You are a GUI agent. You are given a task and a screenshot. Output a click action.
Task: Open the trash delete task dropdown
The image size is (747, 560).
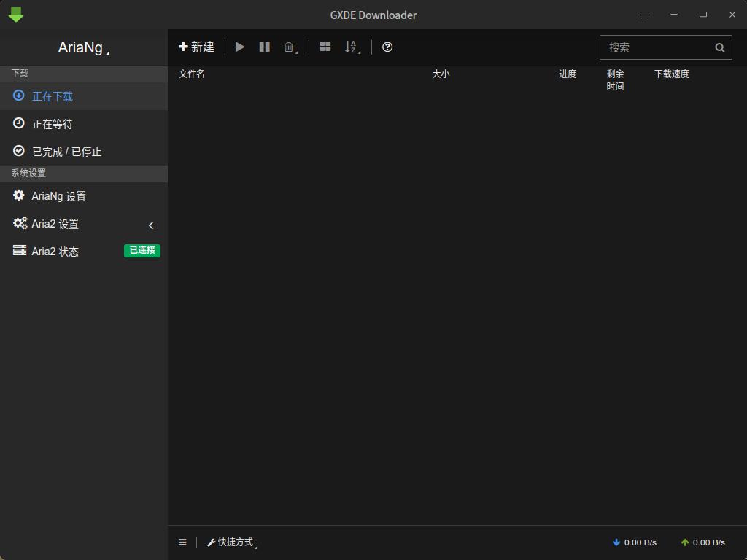tap(290, 47)
